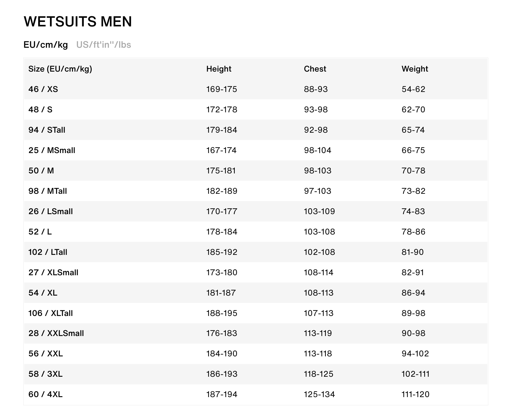Select the 50 / M size row
This screenshot has width=509, height=420.
tap(41, 171)
